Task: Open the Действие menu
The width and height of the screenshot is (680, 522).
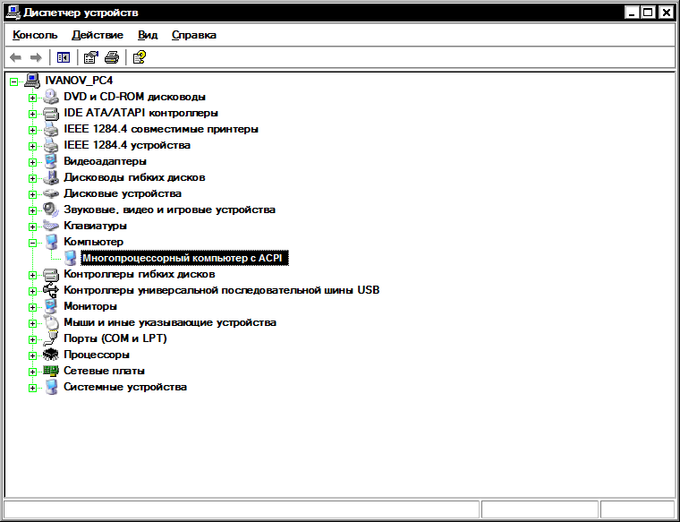Action: [x=98, y=35]
